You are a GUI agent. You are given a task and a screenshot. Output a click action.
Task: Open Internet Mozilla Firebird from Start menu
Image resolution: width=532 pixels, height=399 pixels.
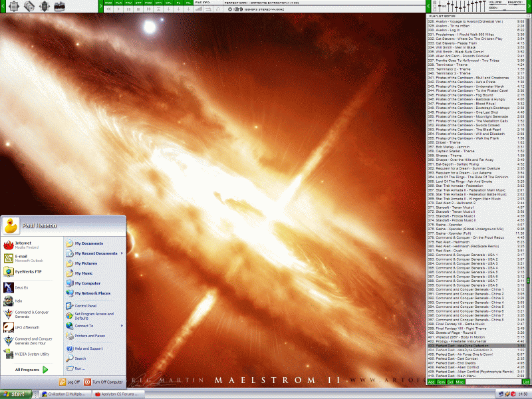tap(31, 245)
